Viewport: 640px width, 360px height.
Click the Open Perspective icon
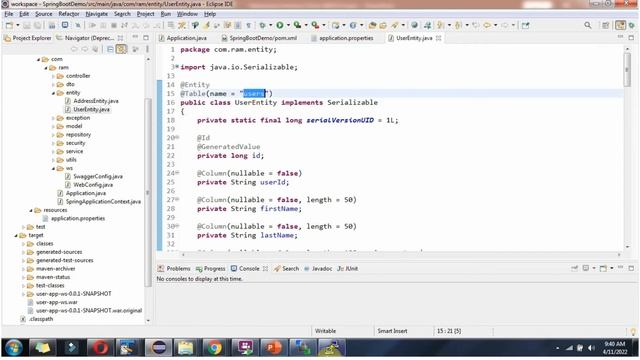605,25
